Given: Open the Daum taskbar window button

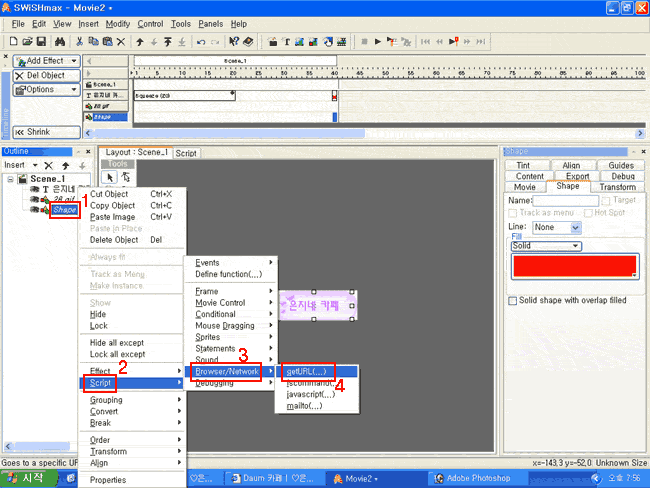Looking at the screenshot, I should (274, 478).
